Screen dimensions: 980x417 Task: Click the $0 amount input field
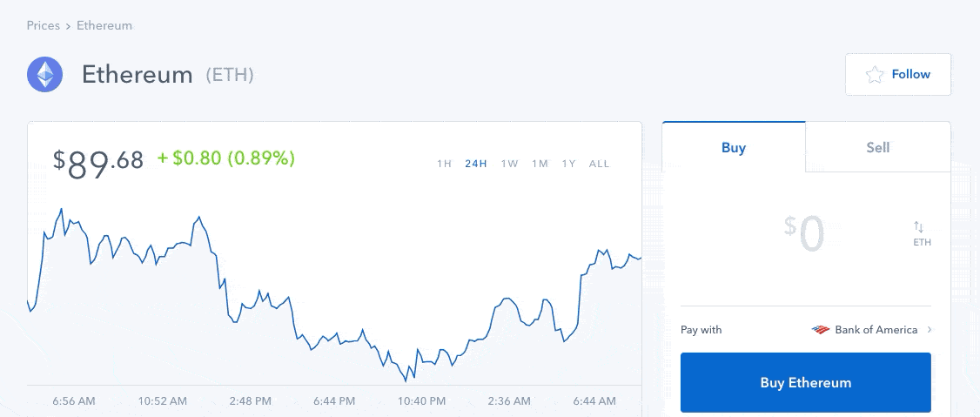804,234
